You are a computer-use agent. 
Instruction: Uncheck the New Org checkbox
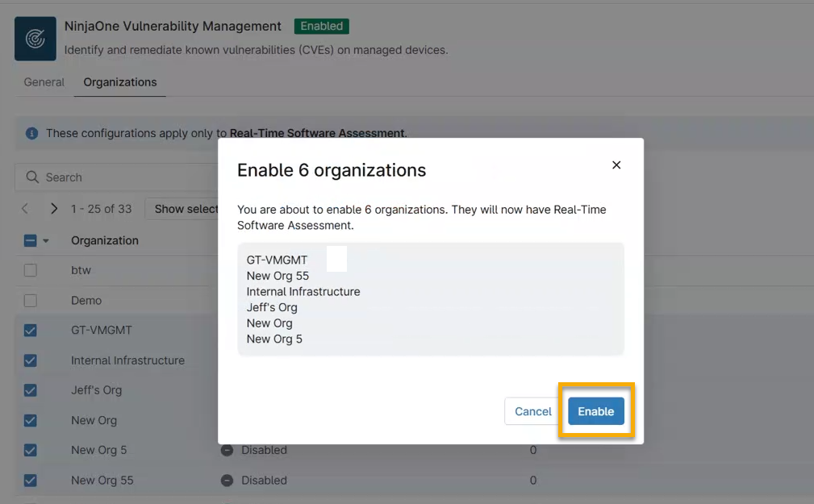pyautogui.click(x=30, y=420)
